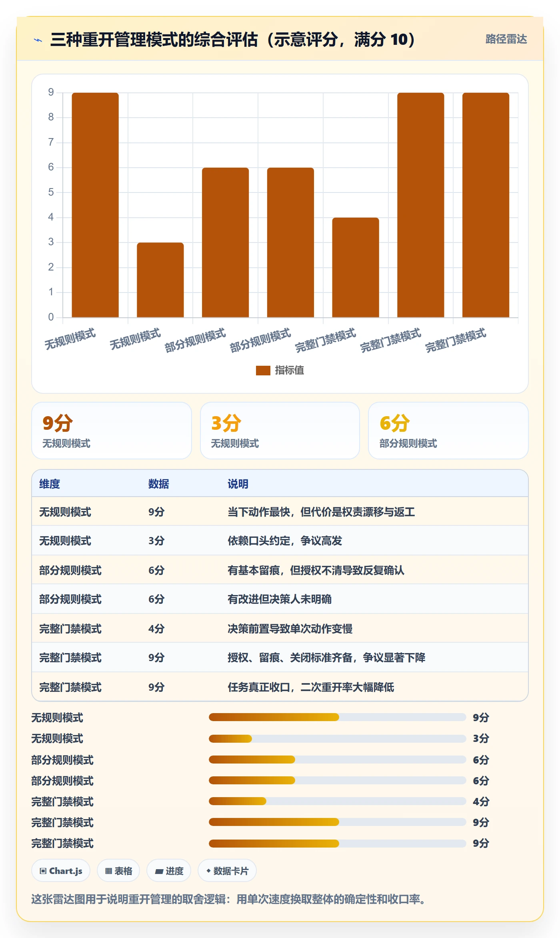Click the y-axis label 0 in the chart
The width and height of the screenshot is (560, 938).
coord(51,317)
